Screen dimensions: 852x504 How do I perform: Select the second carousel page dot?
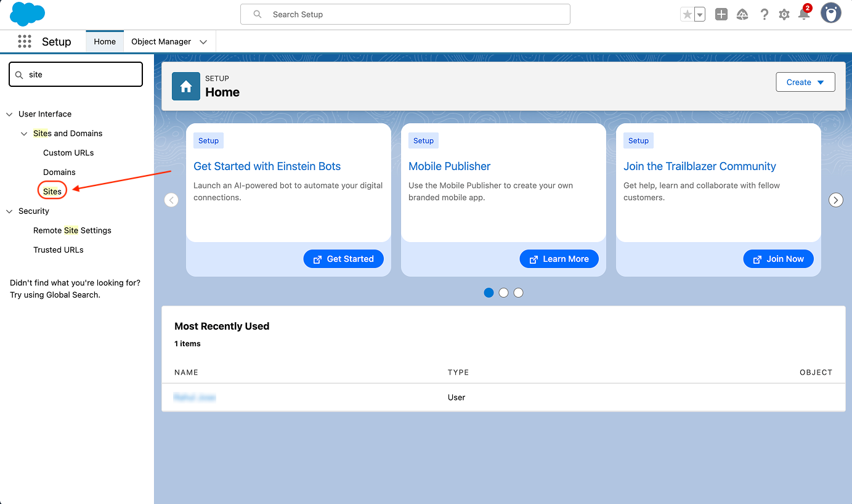click(503, 293)
